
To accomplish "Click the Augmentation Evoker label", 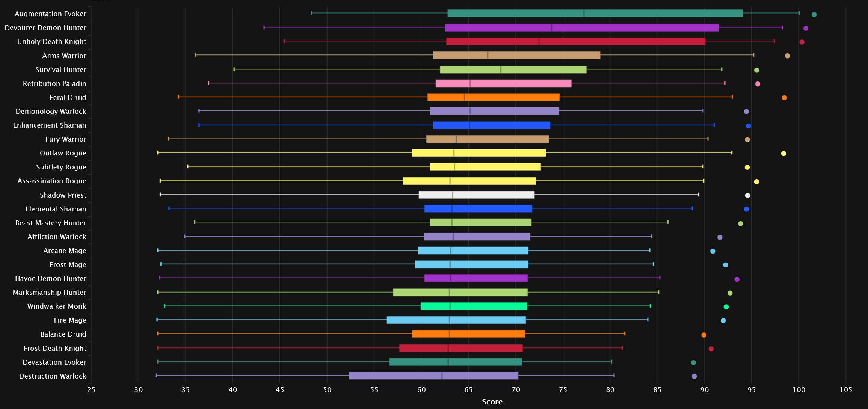I will [x=50, y=14].
